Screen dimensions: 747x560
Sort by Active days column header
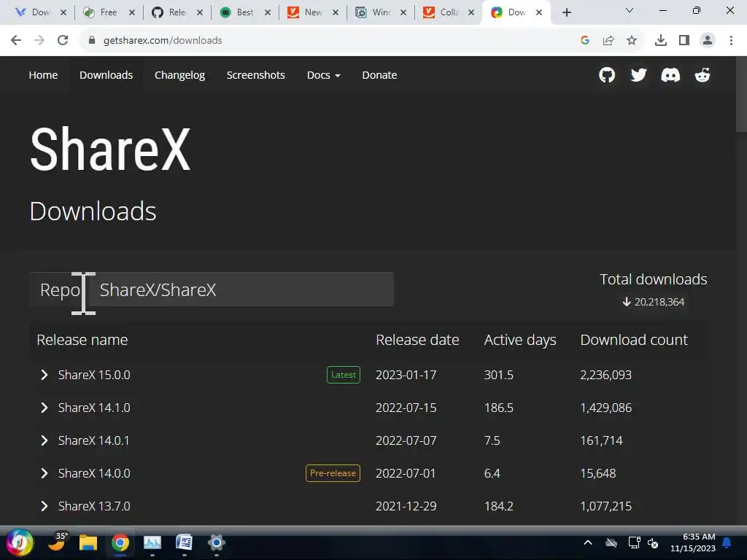pyautogui.click(x=520, y=340)
